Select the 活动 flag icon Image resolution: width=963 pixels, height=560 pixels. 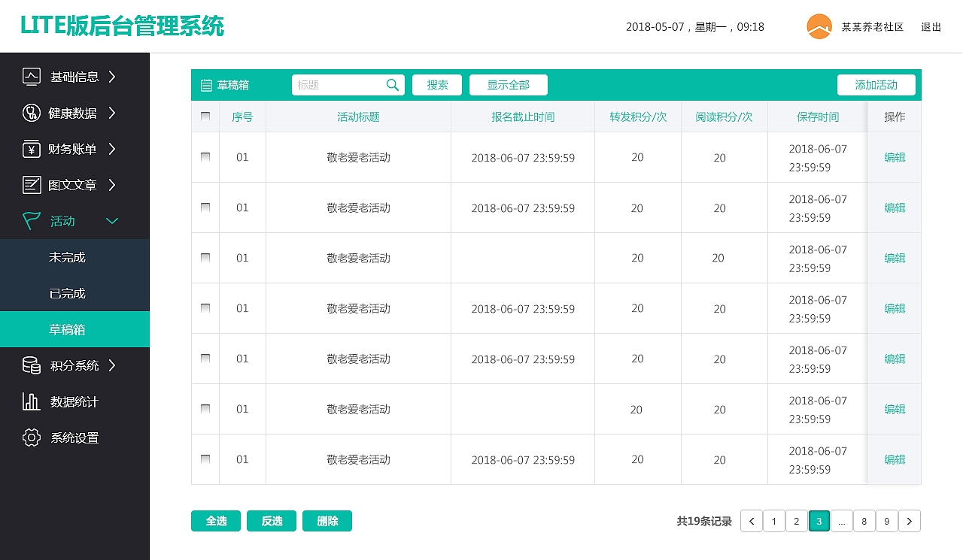30,220
